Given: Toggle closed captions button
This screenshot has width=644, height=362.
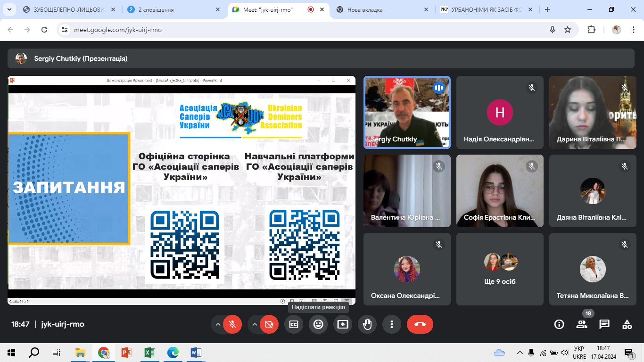Looking at the screenshot, I should (x=294, y=324).
